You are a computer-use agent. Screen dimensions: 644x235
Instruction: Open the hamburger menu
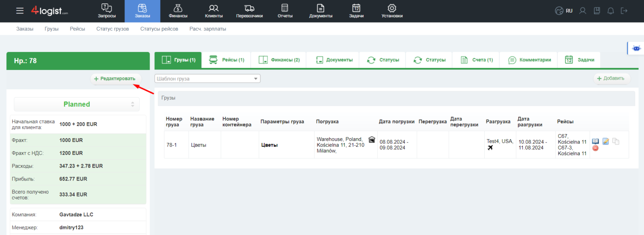pyautogui.click(x=20, y=11)
